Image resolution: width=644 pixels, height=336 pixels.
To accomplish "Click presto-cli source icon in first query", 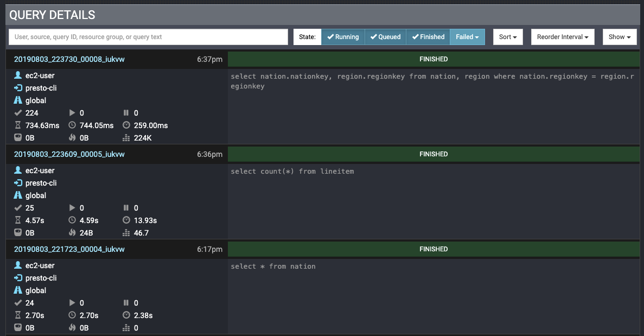I will point(18,88).
